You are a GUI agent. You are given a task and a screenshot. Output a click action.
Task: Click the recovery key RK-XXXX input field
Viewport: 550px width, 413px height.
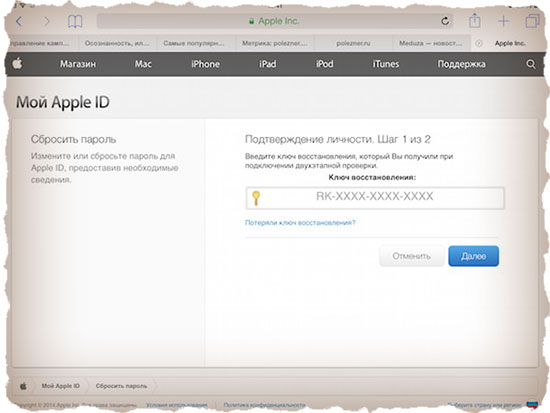click(x=375, y=198)
